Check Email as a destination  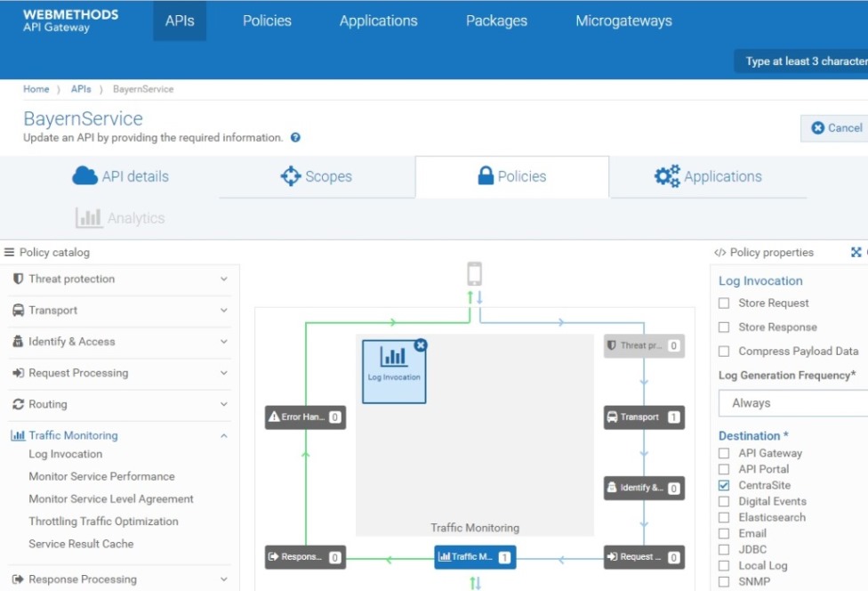pos(724,533)
